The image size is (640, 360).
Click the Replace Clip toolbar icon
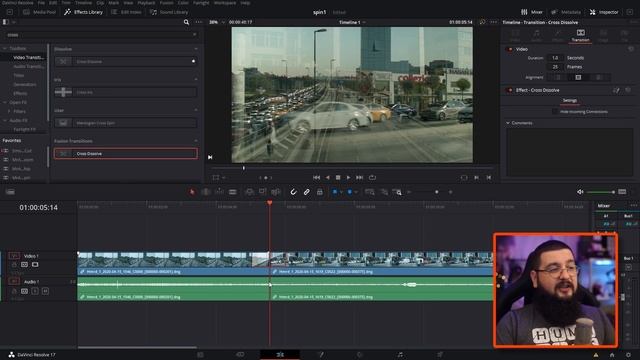tap(276, 192)
